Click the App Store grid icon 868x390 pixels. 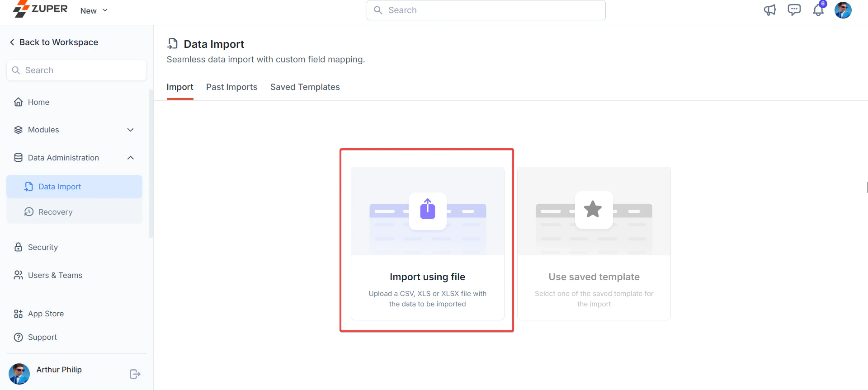tap(18, 314)
